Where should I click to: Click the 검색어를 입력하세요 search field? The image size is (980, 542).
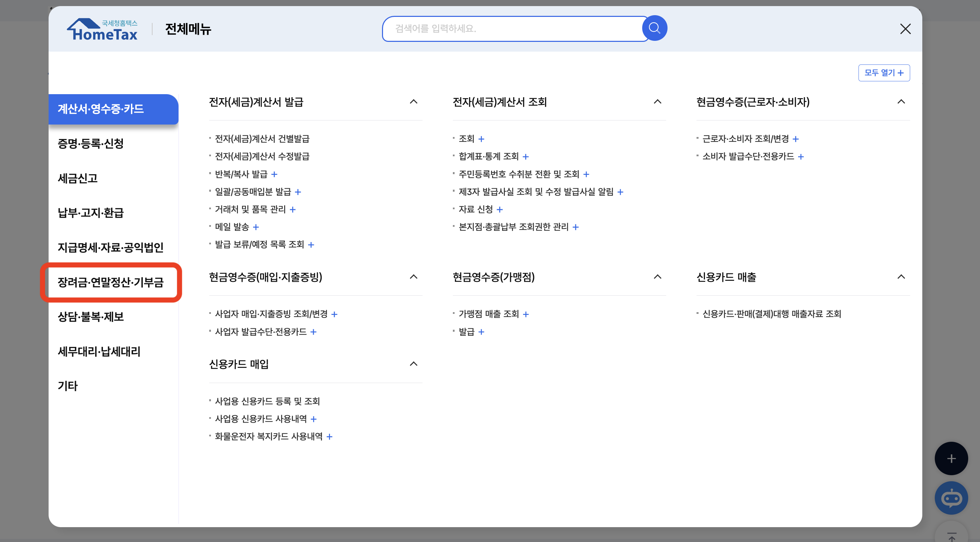[514, 29]
